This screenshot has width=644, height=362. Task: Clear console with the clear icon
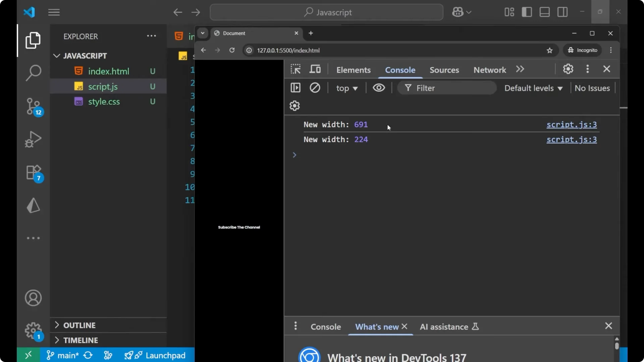pyautogui.click(x=315, y=88)
